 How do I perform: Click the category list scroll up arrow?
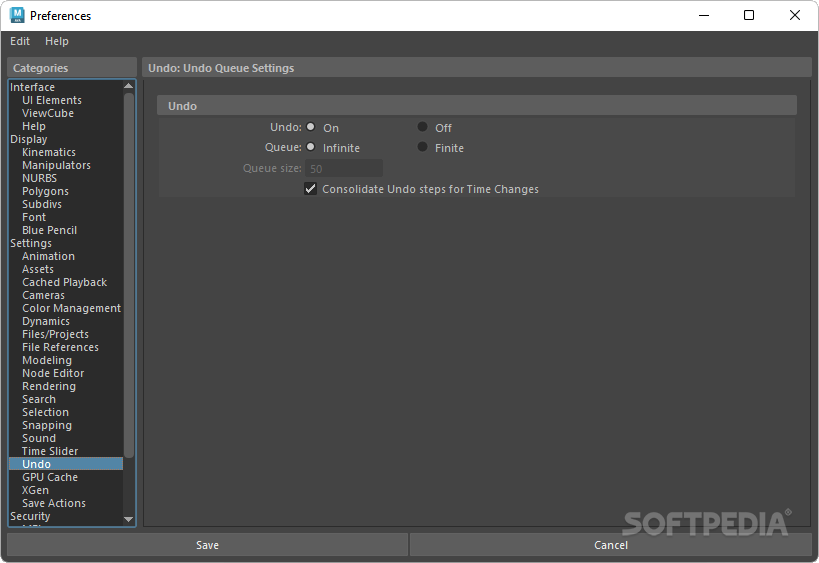click(128, 86)
